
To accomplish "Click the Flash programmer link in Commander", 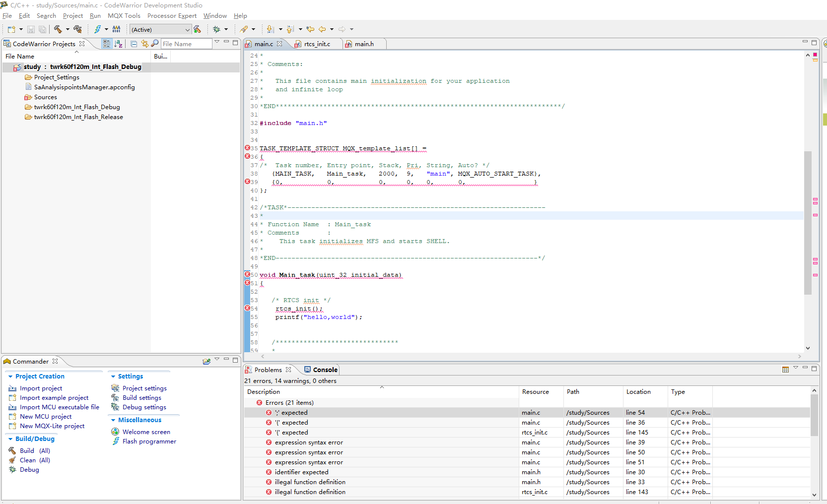I will pos(149,441).
